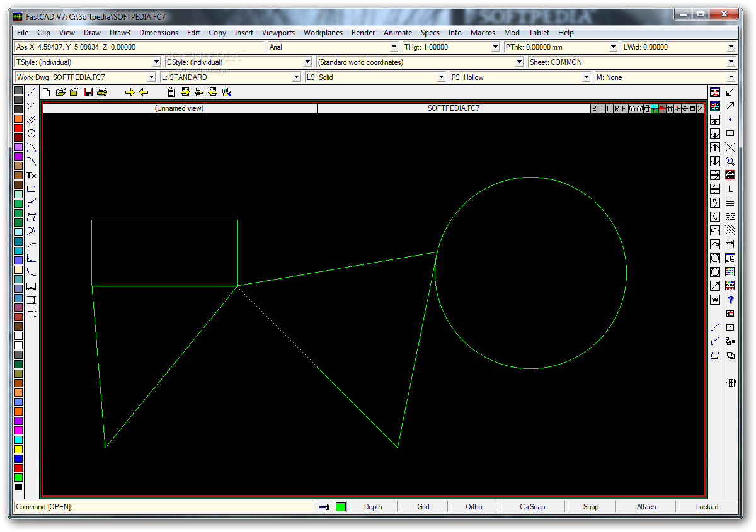The image size is (756, 532).
Task: Click the clipboard paste icon
Action: pyautogui.click(x=171, y=92)
